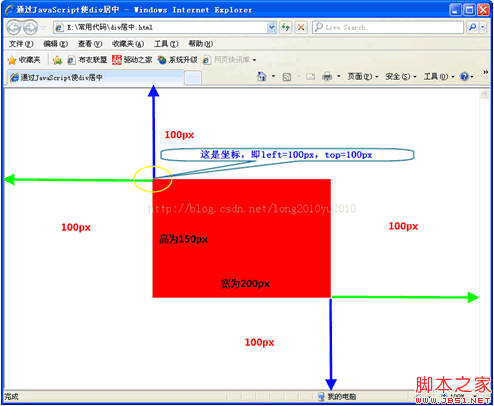
Task: Click the Live Search magnifier button
Action: 472,27
